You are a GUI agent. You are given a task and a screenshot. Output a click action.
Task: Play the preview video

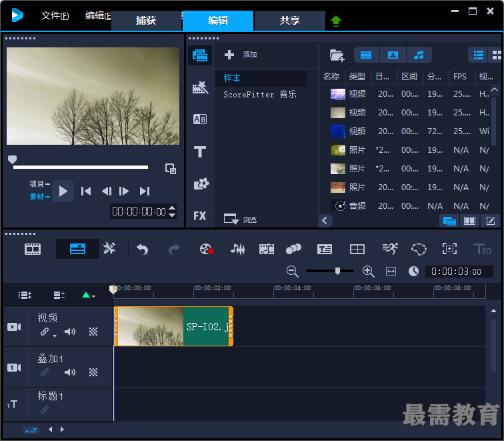63,191
